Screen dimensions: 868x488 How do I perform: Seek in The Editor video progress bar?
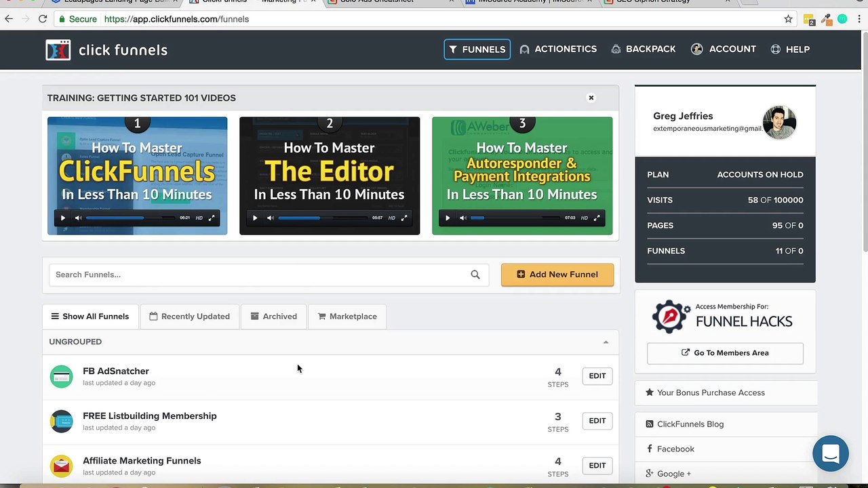point(323,218)
